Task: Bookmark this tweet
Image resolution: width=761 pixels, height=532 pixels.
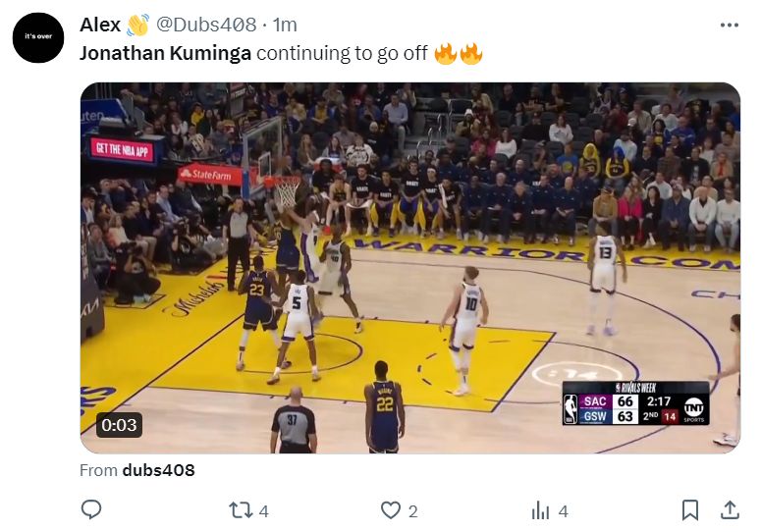Action: tap(689, 510)
